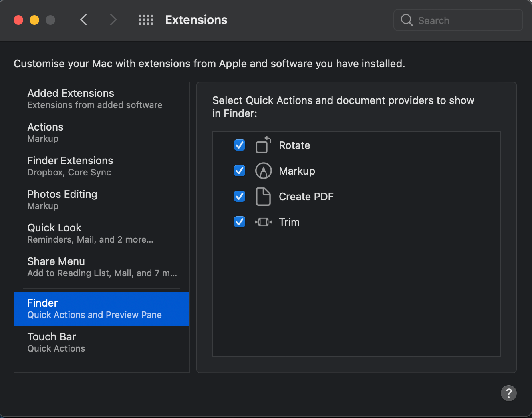Disable the Create PDF checkbox
This screenshot has height=418, width=532.
(240, 196)
